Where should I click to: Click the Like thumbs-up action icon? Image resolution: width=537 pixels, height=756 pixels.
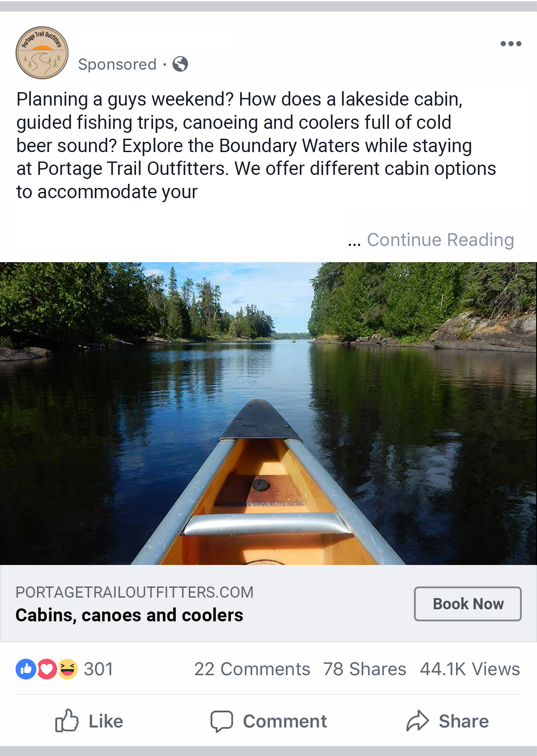pyautogui.click(x=68, y=721)
